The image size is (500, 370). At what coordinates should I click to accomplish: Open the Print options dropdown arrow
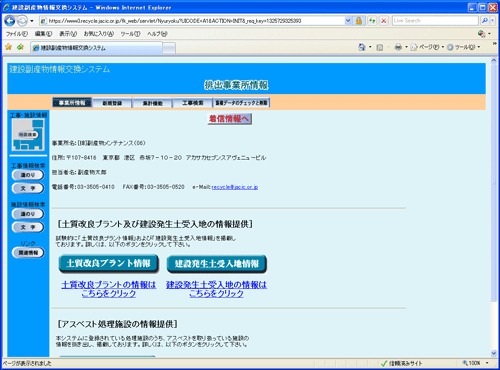[406, 47]
